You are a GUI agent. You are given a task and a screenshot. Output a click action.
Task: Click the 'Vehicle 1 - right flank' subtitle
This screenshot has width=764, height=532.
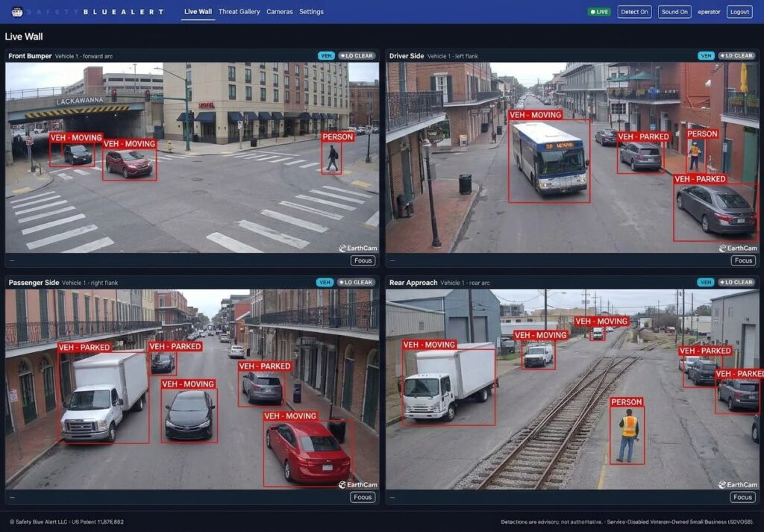tap(90, 283)
